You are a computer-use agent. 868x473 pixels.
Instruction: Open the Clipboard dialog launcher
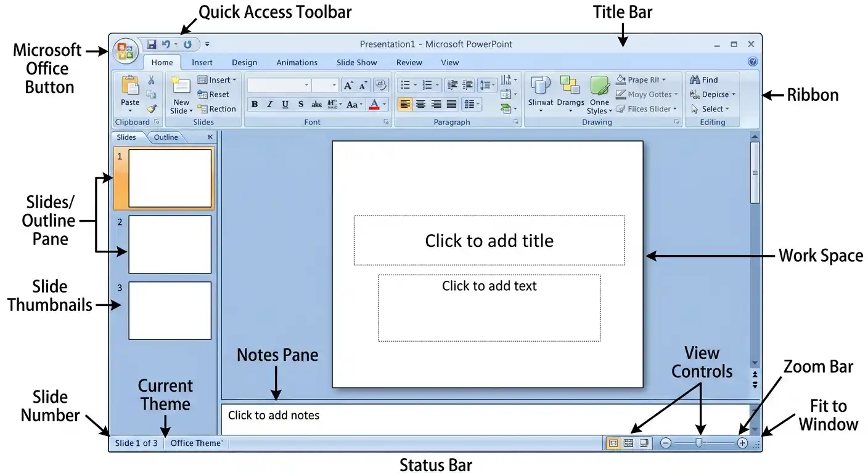tap(157, 122)
